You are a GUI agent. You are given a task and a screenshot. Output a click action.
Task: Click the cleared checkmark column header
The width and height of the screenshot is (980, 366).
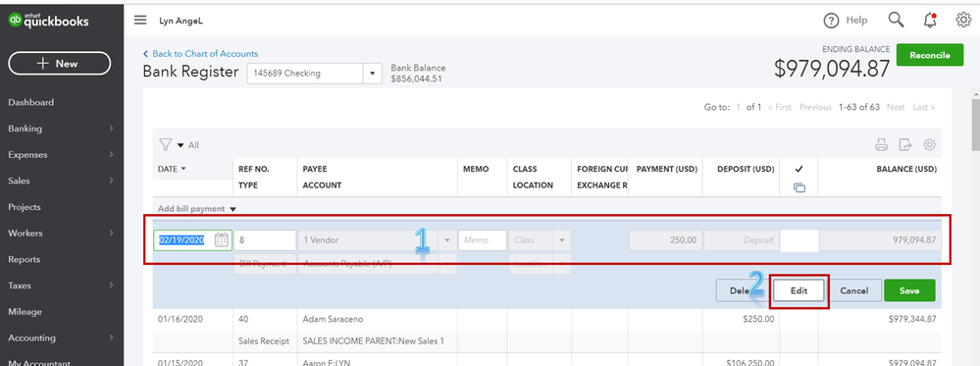(799, 169)
